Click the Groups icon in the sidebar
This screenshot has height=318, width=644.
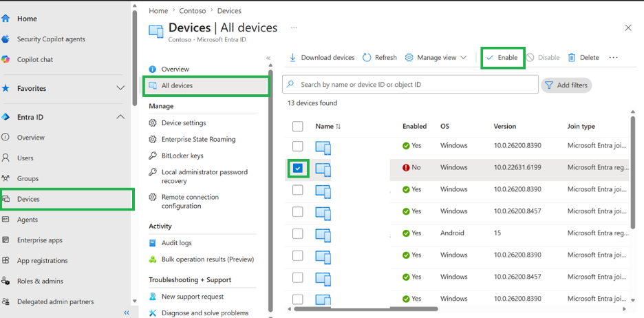coord(6,178)
